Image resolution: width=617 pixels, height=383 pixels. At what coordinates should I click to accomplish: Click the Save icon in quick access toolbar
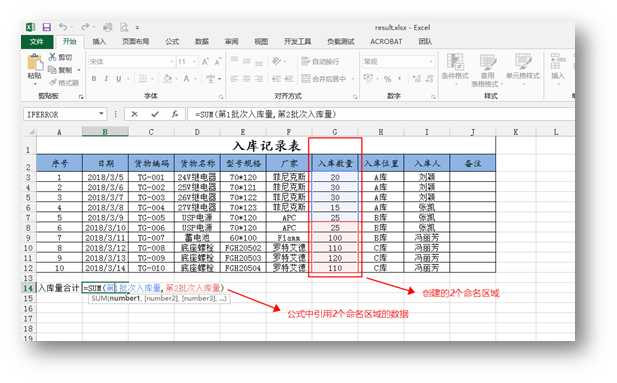coord(47,27)
